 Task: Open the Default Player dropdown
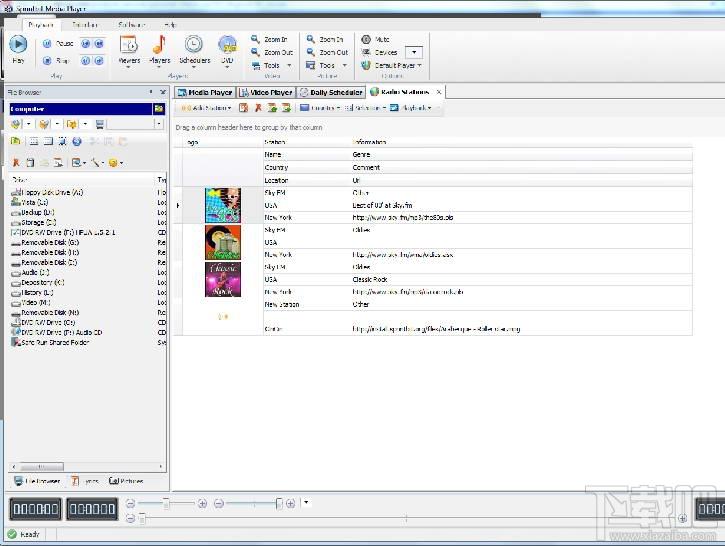tap(392, 66)
